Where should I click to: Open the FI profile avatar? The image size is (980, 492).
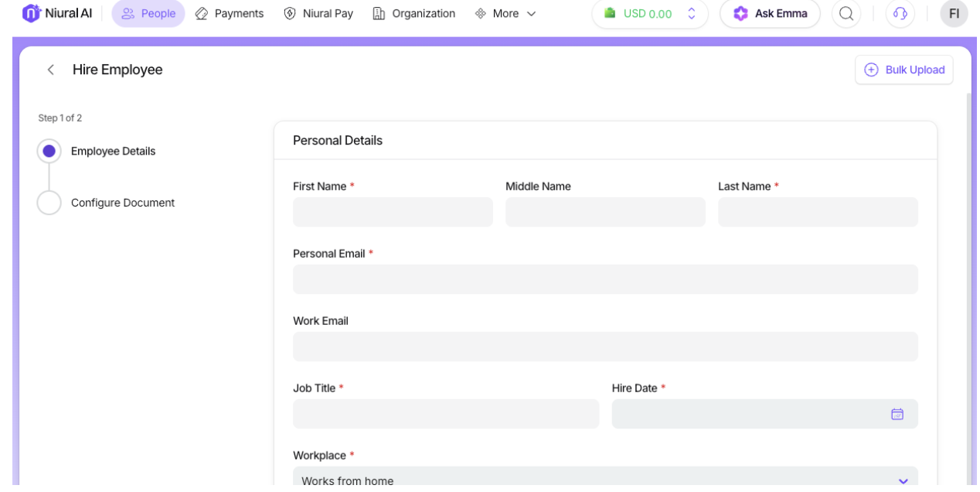954,13
